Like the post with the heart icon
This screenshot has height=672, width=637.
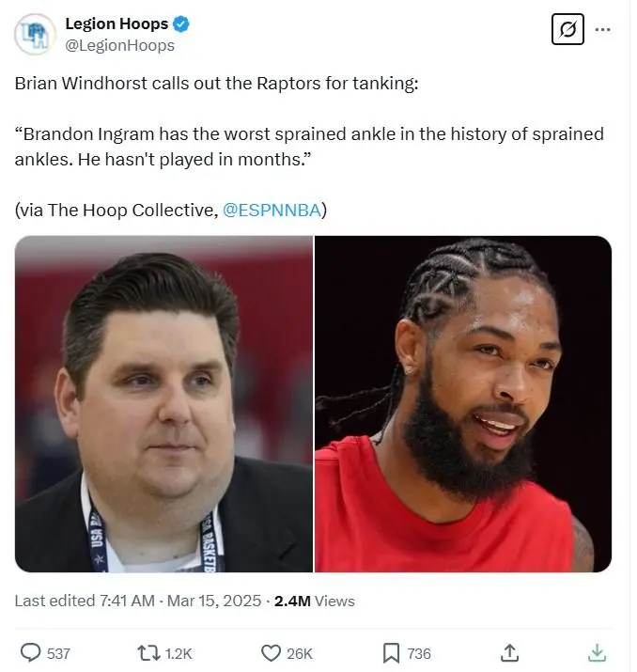pos(271,653)
